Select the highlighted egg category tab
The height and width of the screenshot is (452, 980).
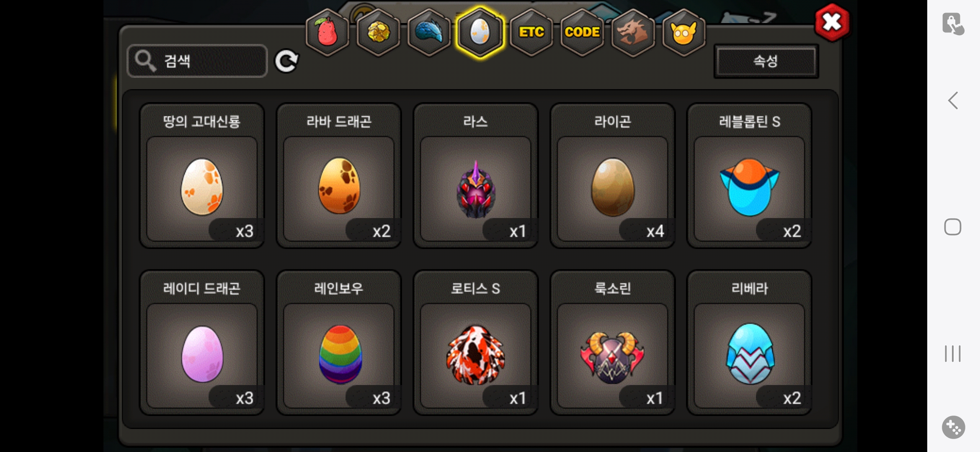coord(480,32)
